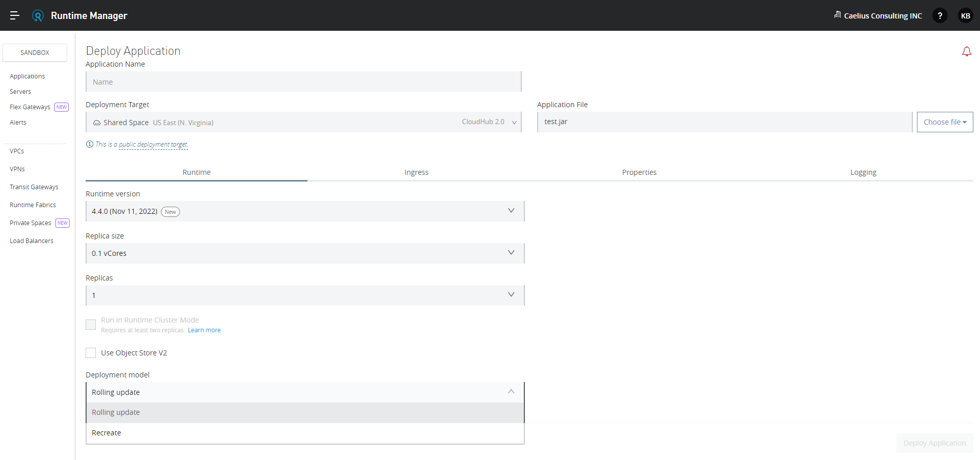Viewport: 980px width, 460px height.
Task: Click the organization building icon
Action: click(x=838, y=15)
